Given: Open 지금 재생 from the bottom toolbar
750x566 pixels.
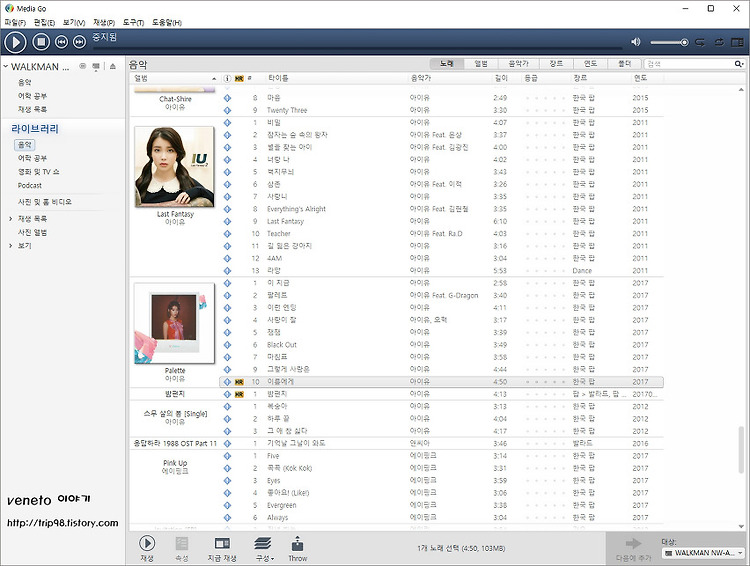Looking at the screenshot, I should pos(222,548).
